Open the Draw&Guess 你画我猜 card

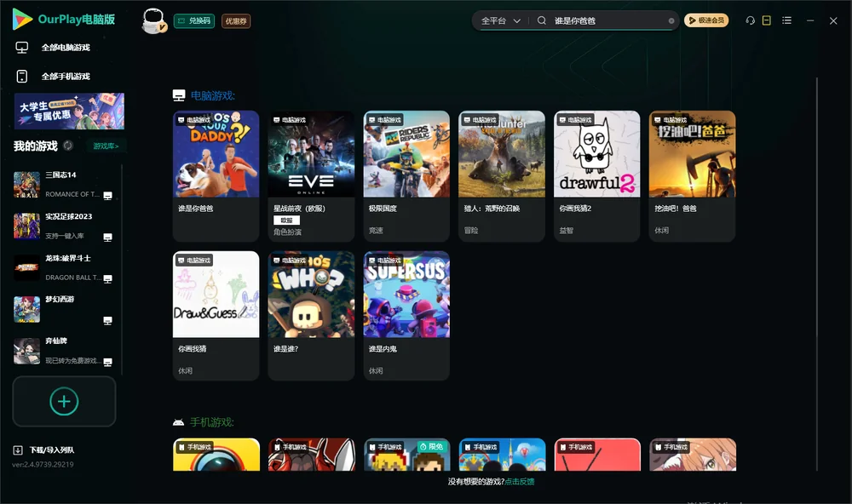pos(216,316)
